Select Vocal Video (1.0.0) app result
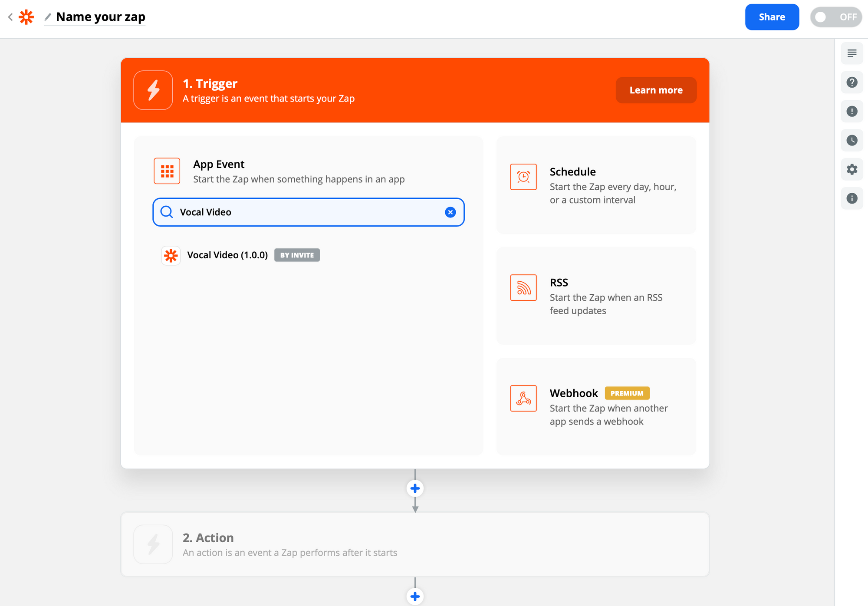Image resolution: width=868 pixels, height=606 pixels. point(227,255)
